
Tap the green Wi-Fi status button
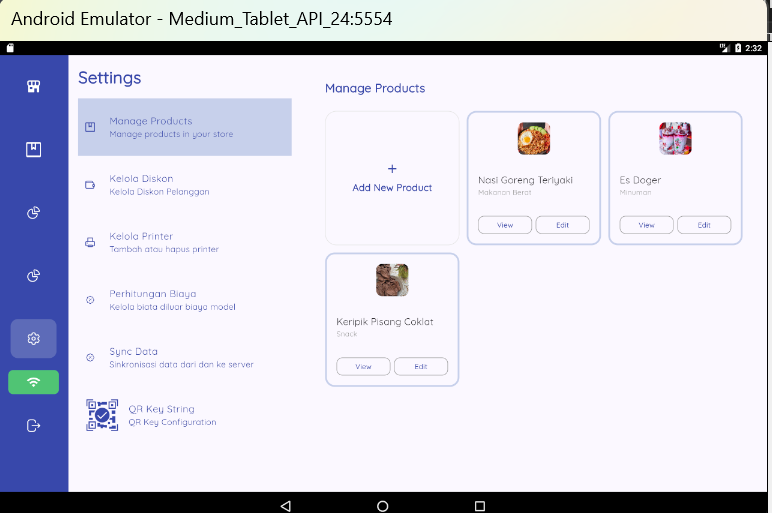tap(33, 382)
